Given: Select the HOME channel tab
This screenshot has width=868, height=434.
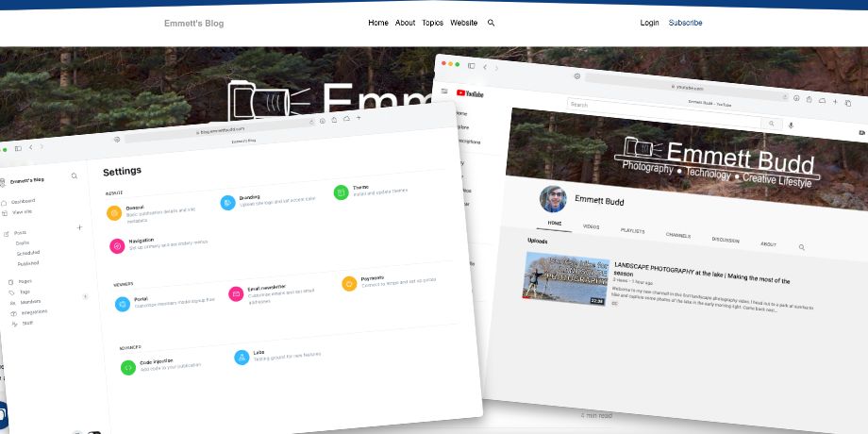Looking at the screenshot, I should tap(555, 224).
